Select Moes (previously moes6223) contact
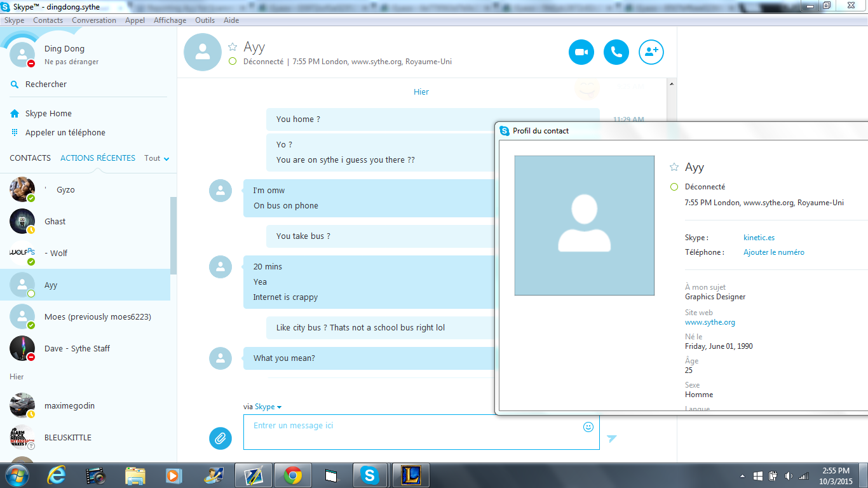 85,316
